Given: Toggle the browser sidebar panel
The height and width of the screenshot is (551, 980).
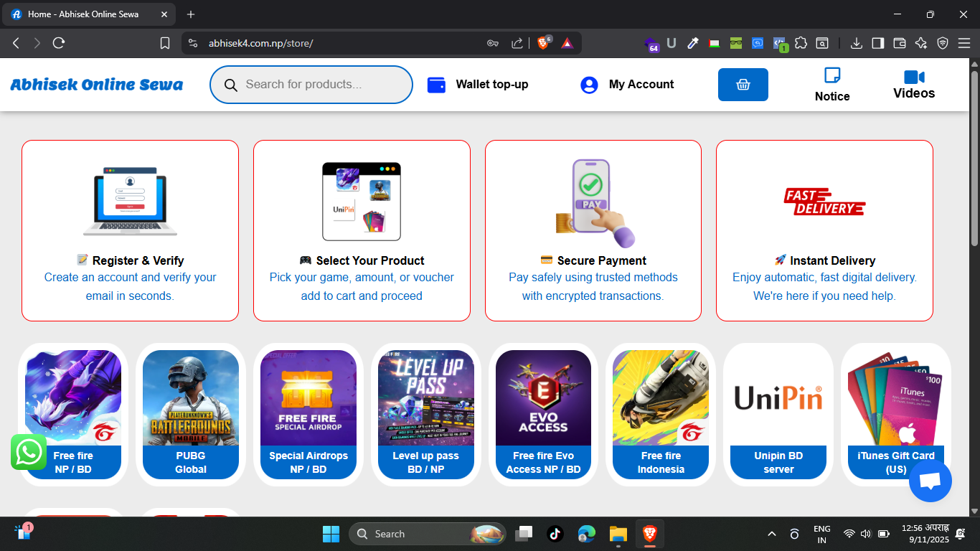Looking at the screenshot, I should click(877, 43).
